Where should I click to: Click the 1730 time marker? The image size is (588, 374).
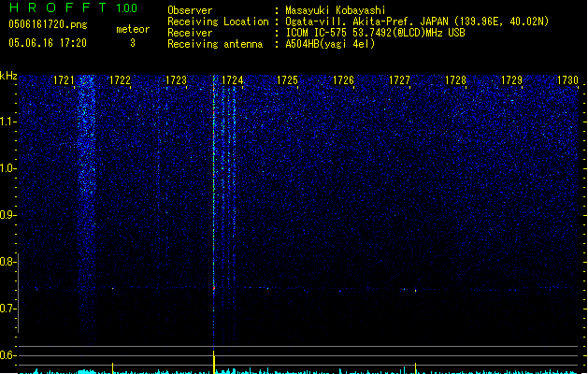click(567, 80)
